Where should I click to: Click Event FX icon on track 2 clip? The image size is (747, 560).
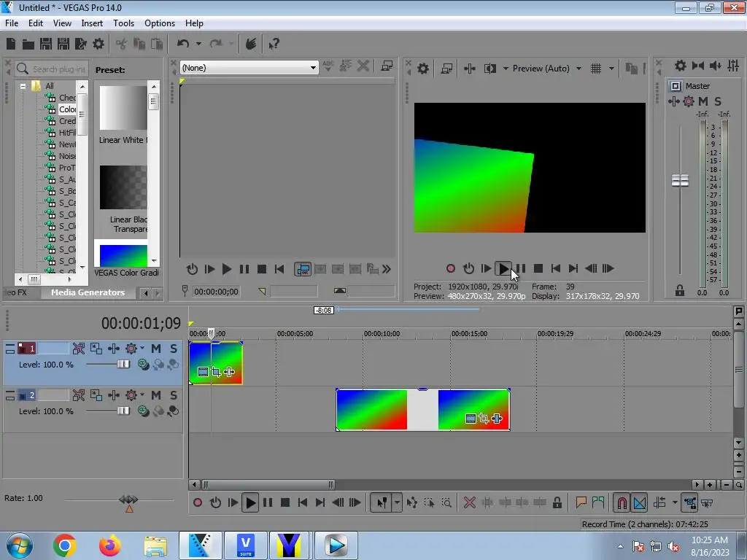pyautogui.click(x=497, y=419)
